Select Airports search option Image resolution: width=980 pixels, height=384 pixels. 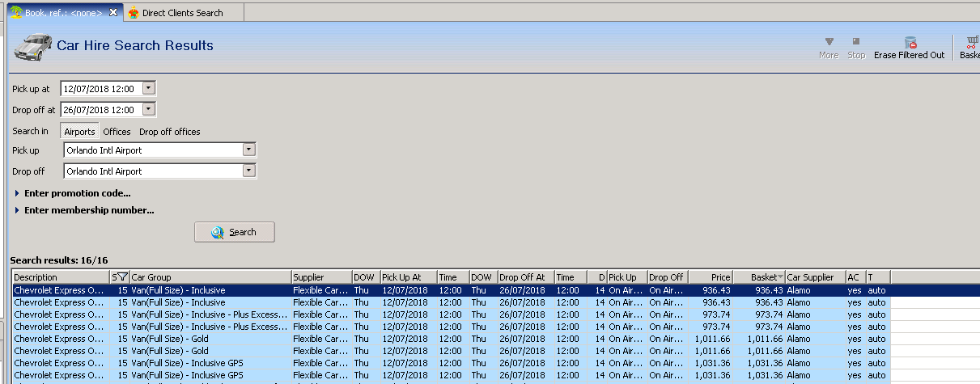[79, 131]
